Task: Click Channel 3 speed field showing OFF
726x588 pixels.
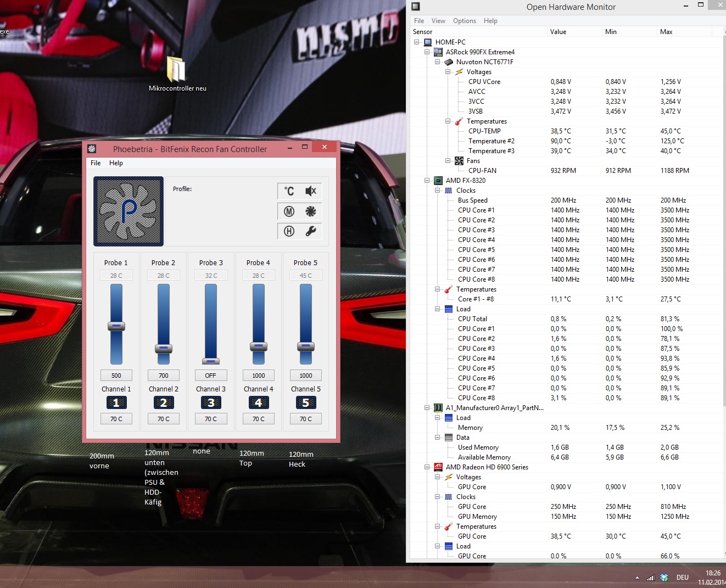Action: 211,376
